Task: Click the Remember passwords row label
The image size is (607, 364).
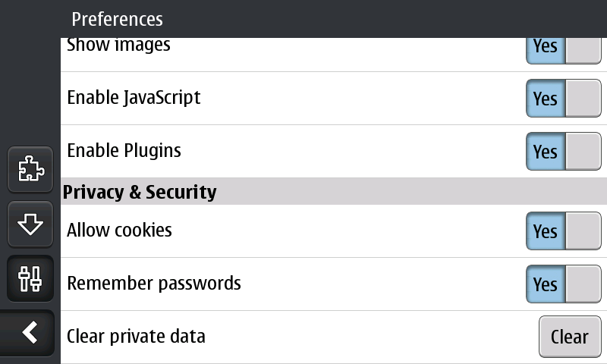Action: click(x=154, y=284)
